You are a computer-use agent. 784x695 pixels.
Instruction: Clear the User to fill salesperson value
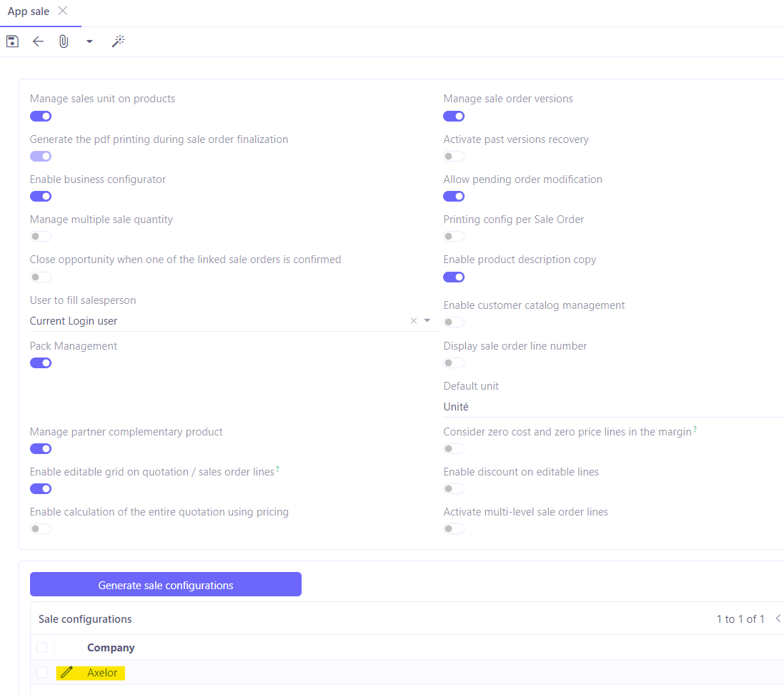[414, 321]
